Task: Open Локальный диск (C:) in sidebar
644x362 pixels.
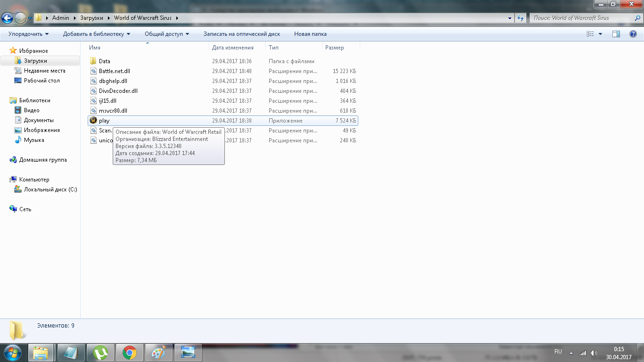Action: (x=50, y=189)
